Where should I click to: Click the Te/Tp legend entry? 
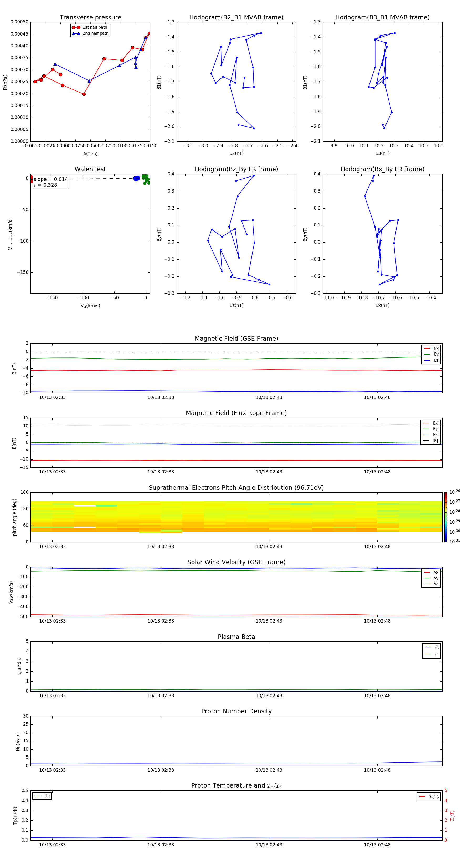click(429, 796)
